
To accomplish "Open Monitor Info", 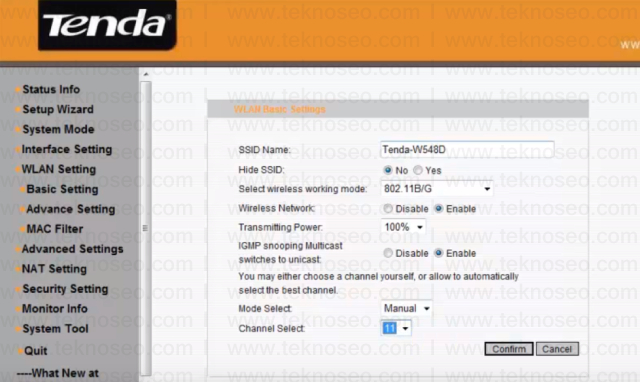I will tap(55, 309).
